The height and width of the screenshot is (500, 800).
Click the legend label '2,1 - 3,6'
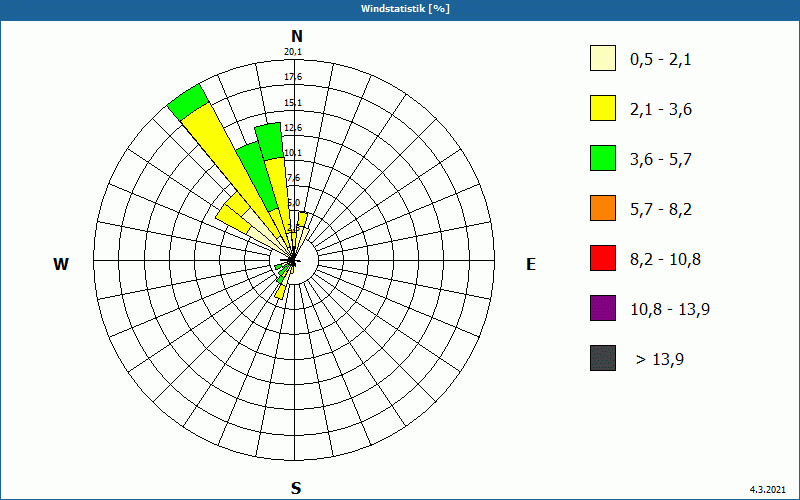click(x=661, y=110)
